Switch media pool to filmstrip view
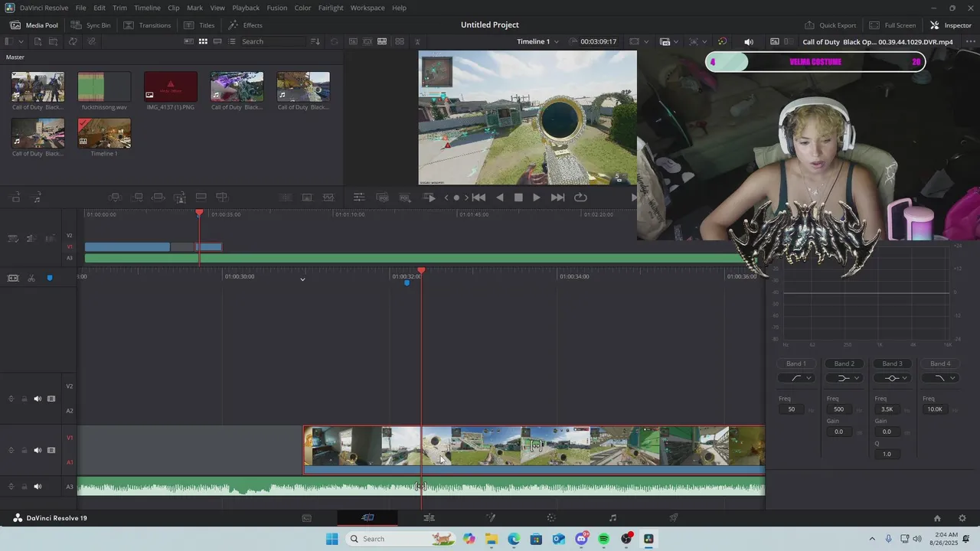Image resolution: width=980 pixels, height=551 pixels. pyautogui.click(x=217, y=41)
